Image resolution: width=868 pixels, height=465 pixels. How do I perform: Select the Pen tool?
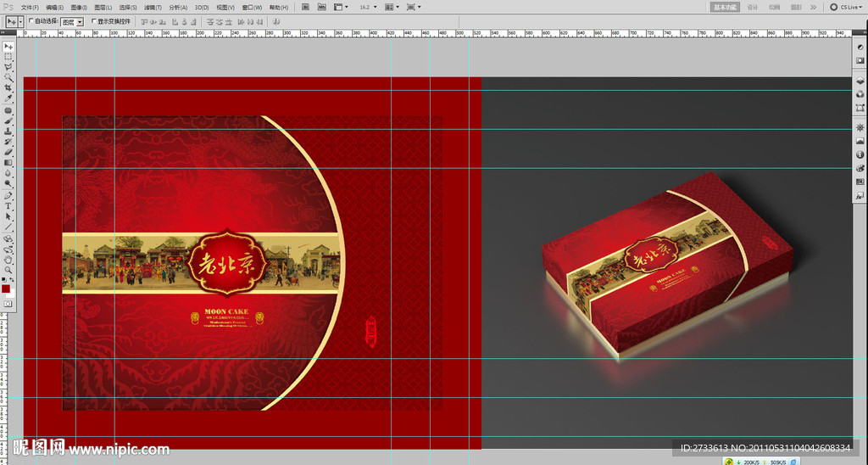click(x=8, y=196)
